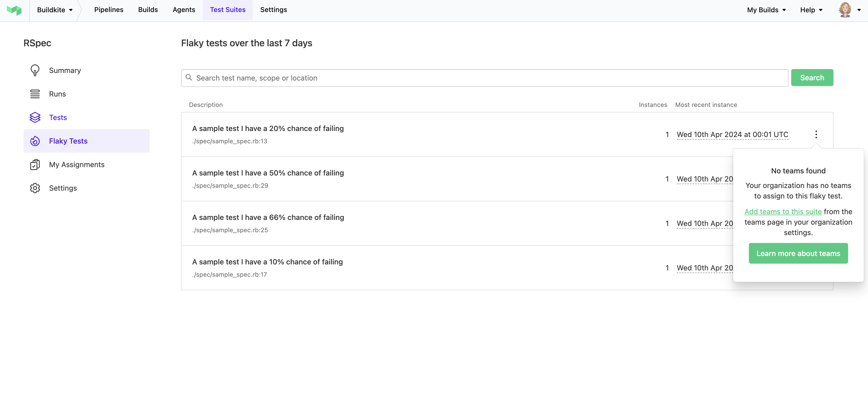Click the Summary sidebar icon
This screenshot has width=868, height=397.
click(35, 70)
